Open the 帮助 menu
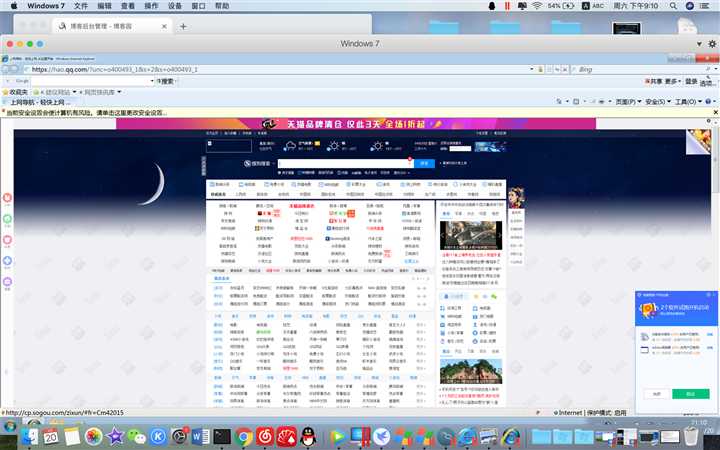Image resolution: width=720 pixels, height=450 pixels. (222, 6)
